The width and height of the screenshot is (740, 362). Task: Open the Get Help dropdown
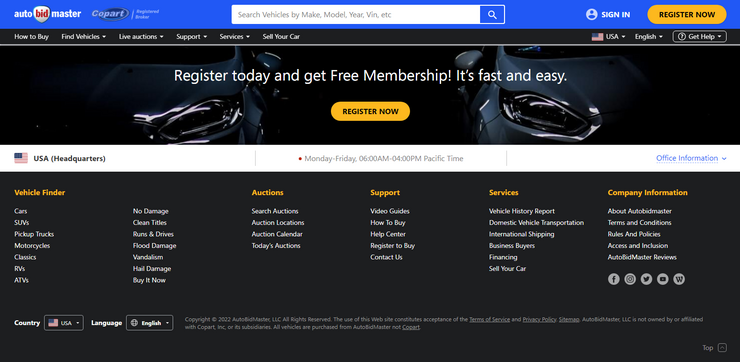tap(699, 36)
